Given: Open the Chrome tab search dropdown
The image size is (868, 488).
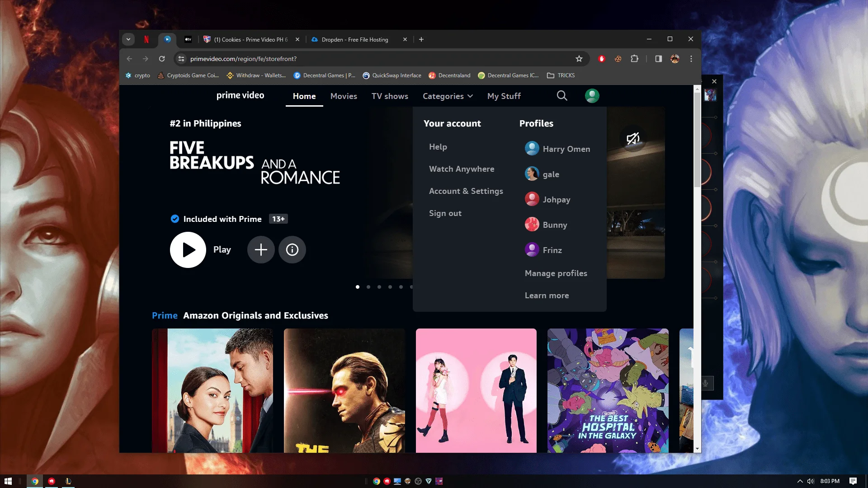Looking at the screenshot, I should tap(128, 39).
